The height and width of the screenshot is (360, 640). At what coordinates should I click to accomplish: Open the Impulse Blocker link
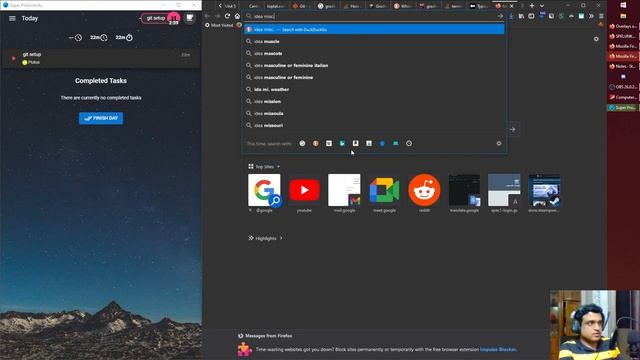click(x=498, y=349)
